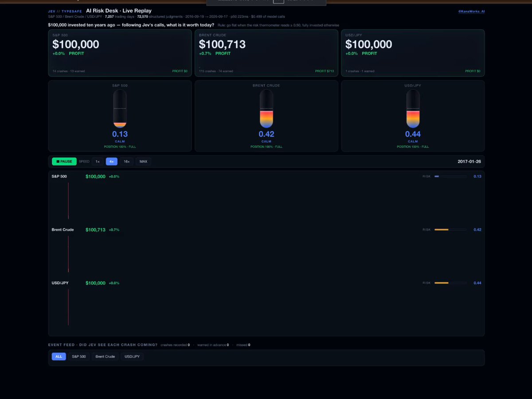
Task: Filter event feed by S&P 500
Action: pos(79,356)
